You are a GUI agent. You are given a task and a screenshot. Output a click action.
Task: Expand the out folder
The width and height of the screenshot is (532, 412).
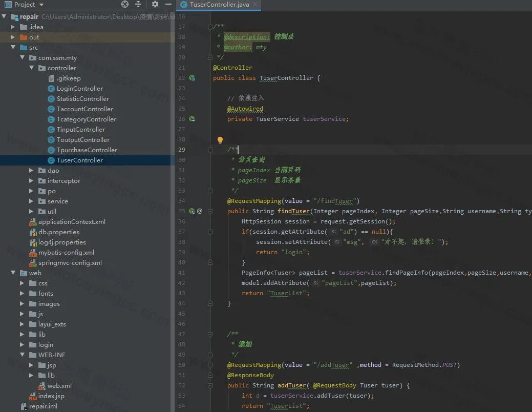(x=13, y=37)
